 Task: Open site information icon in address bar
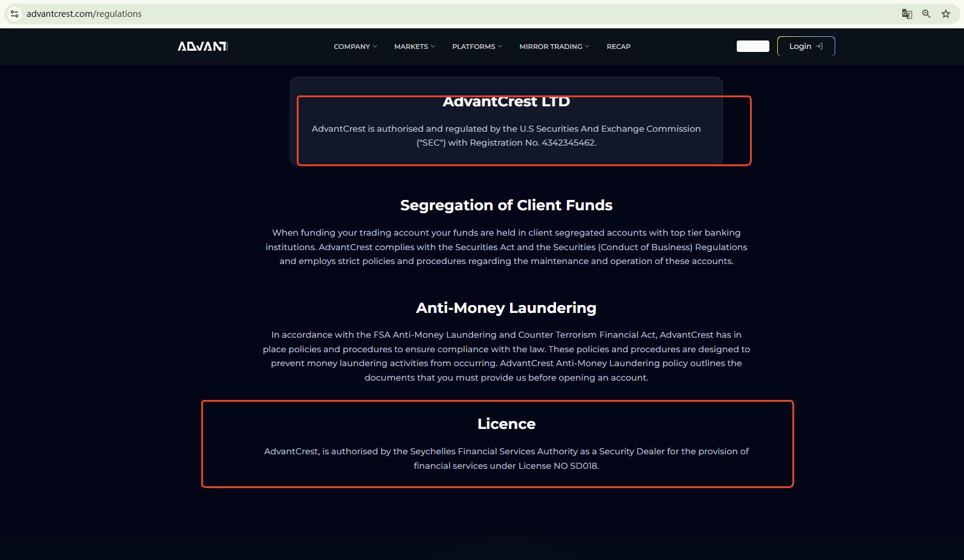[x=15, y=14]
